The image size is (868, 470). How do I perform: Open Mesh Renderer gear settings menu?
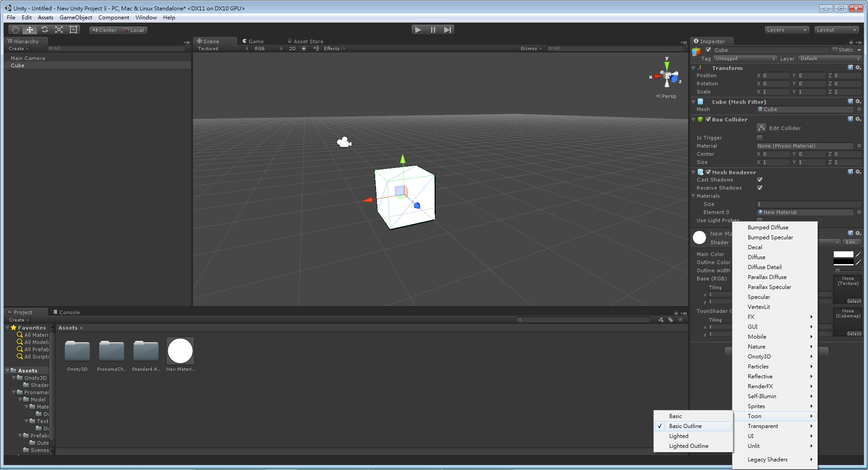(858, 172)
